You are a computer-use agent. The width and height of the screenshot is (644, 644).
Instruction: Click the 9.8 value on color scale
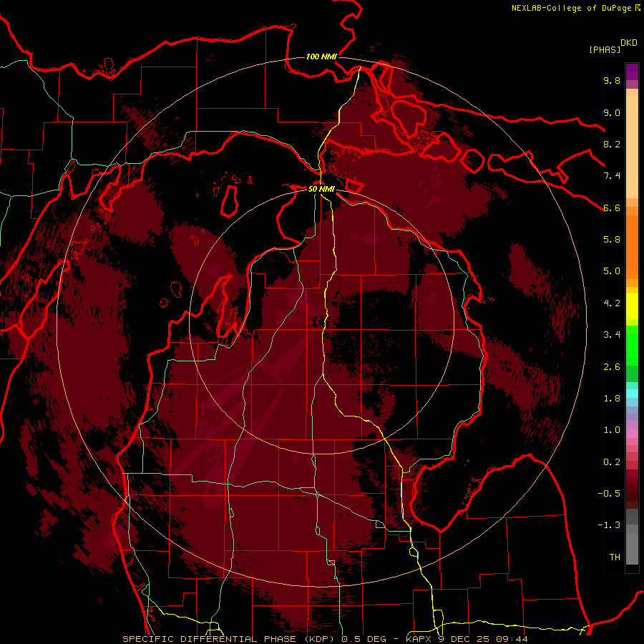coord(612,81)
